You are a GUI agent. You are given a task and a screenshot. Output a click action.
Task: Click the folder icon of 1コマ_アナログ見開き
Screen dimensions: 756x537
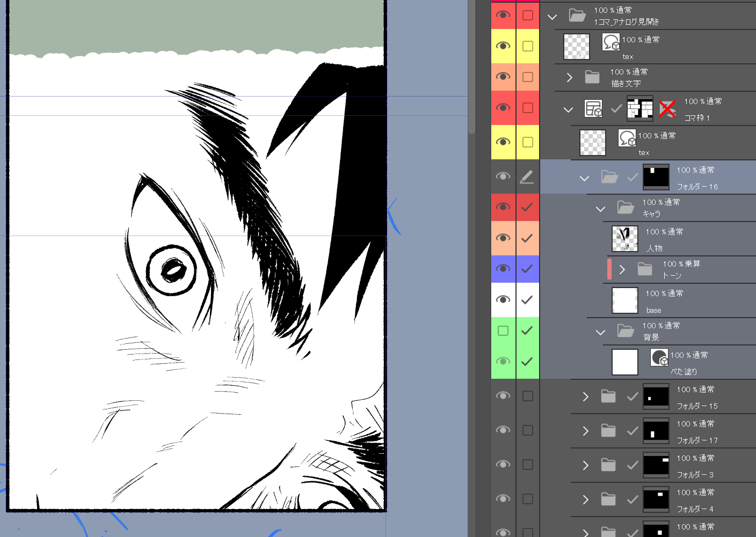tap(577, 16)
